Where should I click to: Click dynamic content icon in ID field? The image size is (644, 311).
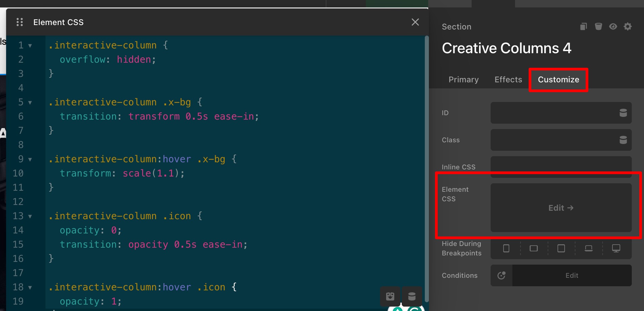tap(623, 113)
